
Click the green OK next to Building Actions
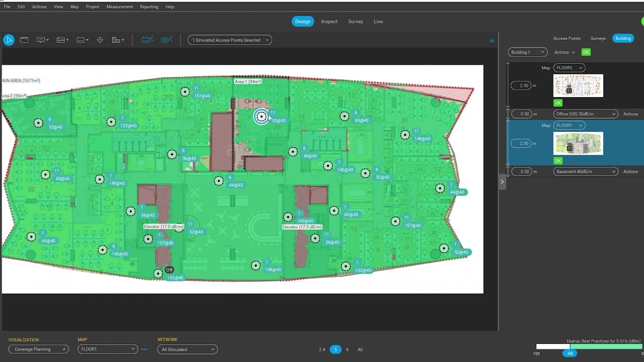pos(586,52)
